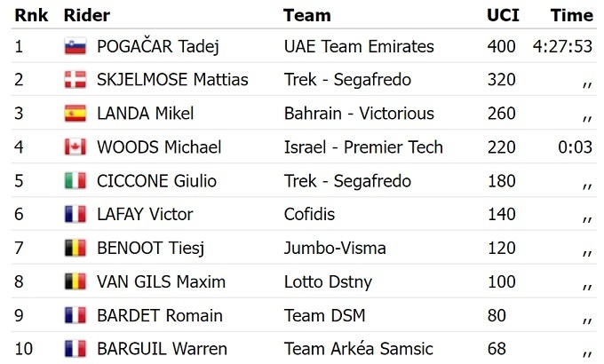Screen dimensions: 604x364
Task: Open SKJELMOSE Mattias rider link
Action: pos(172,81)
